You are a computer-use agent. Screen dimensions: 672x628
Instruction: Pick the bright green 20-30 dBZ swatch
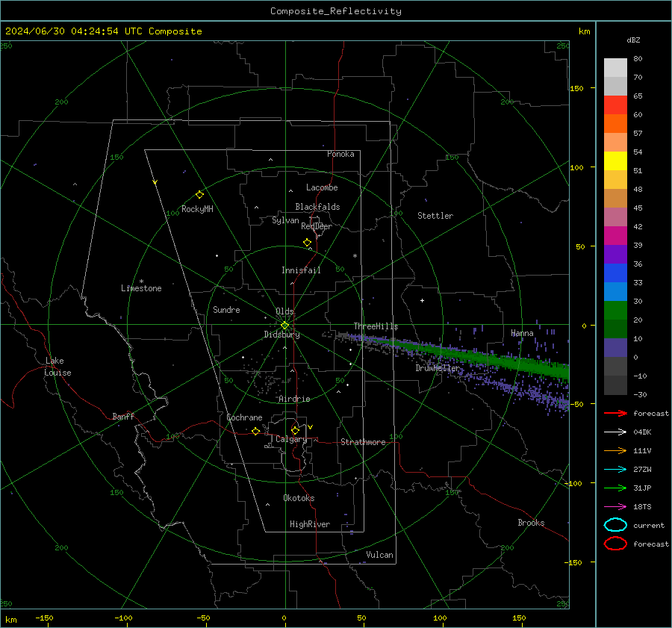pos(615,311)
